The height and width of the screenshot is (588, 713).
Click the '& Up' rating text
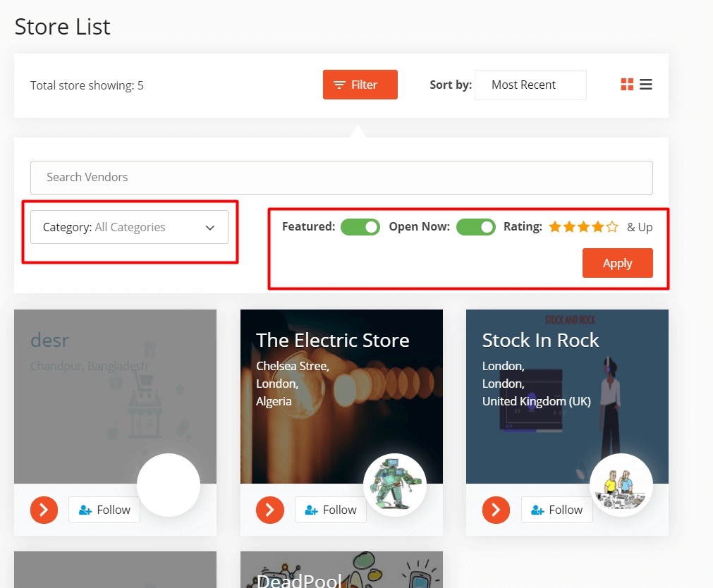640,227
